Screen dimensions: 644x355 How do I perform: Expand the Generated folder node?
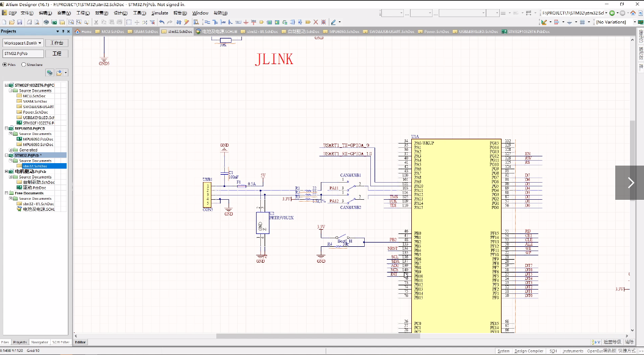pos(10,150)
